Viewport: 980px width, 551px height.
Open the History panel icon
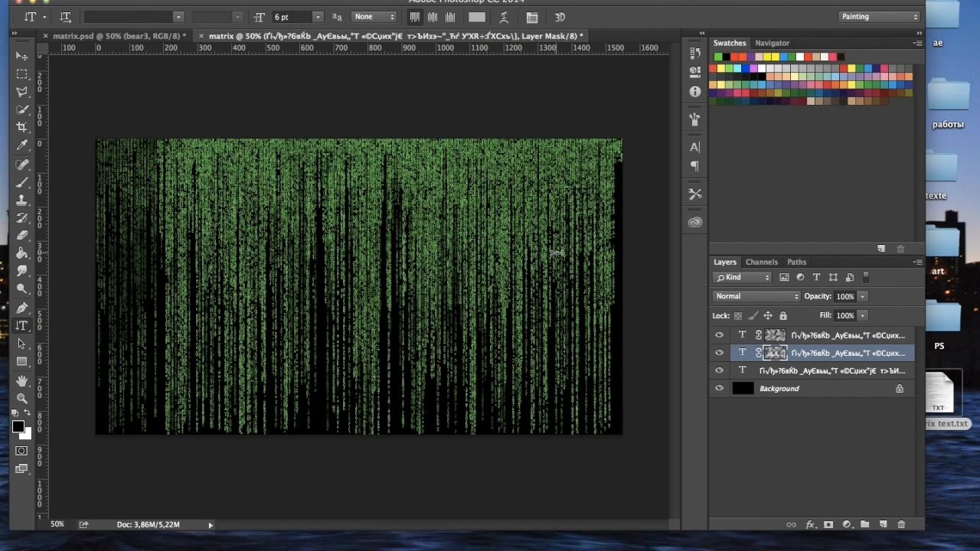pos(695,54)
